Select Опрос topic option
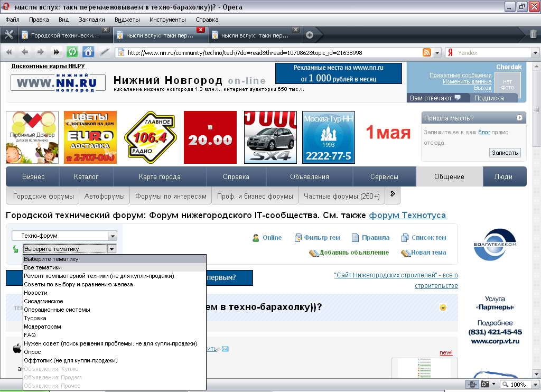Screen dimensions: 541x392 [115, 352]
